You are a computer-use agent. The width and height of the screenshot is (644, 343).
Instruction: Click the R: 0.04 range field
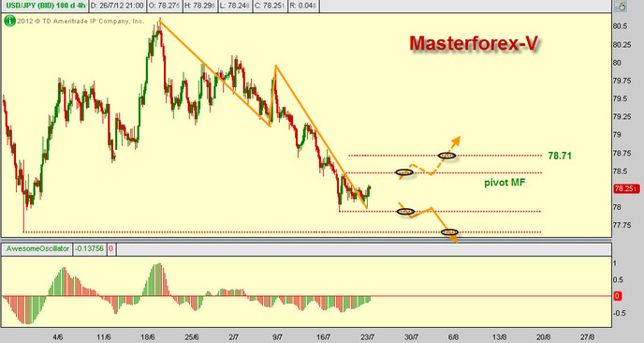coord(303,6)
